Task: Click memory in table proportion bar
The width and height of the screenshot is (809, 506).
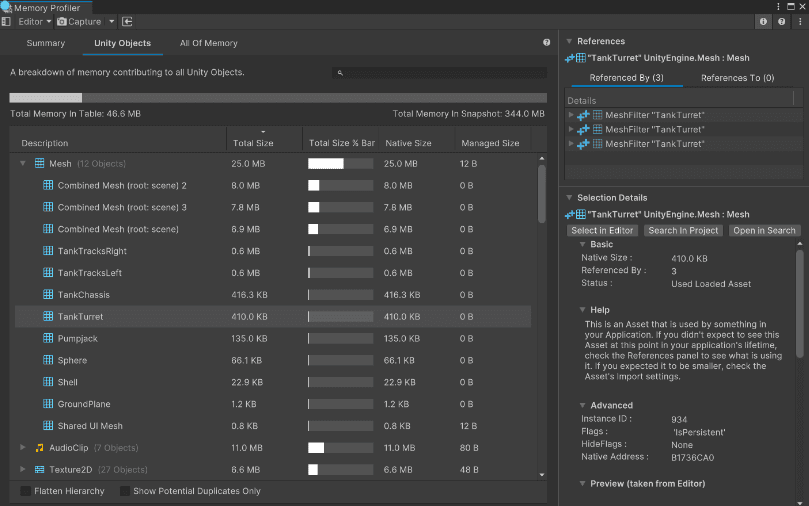Action: click(x=278, y=98)
